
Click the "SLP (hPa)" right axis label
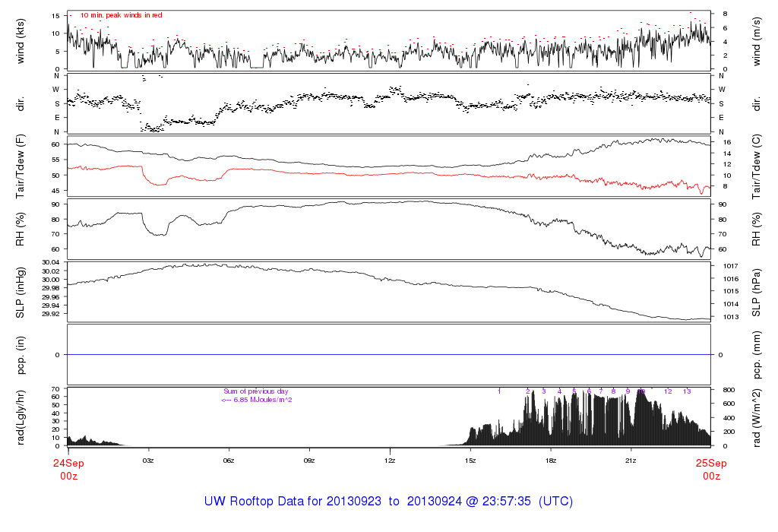coord(757,292)
